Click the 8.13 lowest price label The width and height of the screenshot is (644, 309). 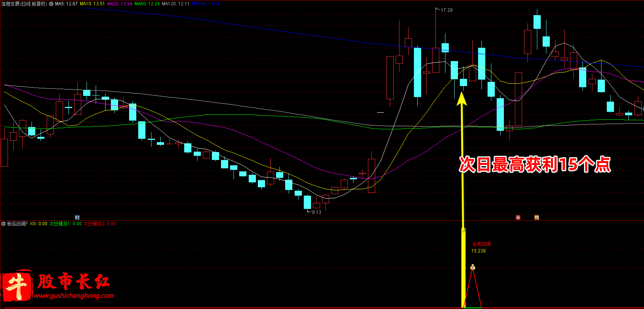(x=317, y=212)
